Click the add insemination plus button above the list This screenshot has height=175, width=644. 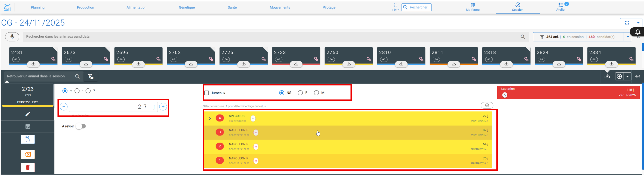[487, 105]
